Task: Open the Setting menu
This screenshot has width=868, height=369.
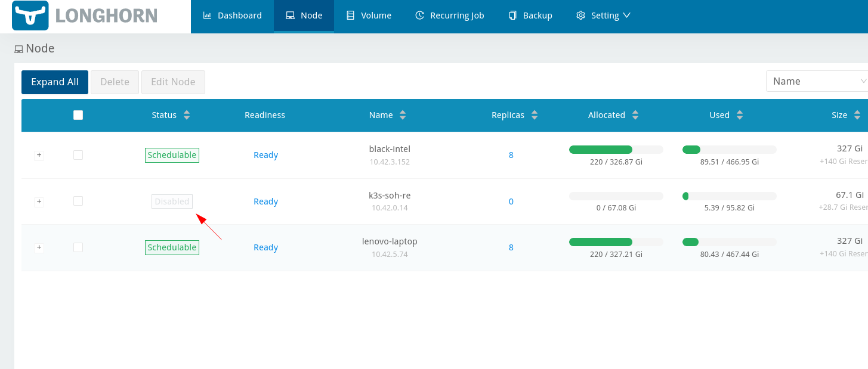Action: pos(603,15)
